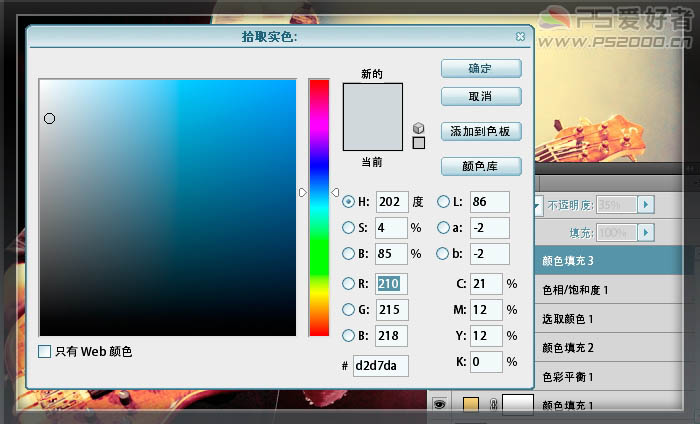Click the 添加到色板 add to swatches button
Viewport: 700px width, 424px height.
click(481, 131)
